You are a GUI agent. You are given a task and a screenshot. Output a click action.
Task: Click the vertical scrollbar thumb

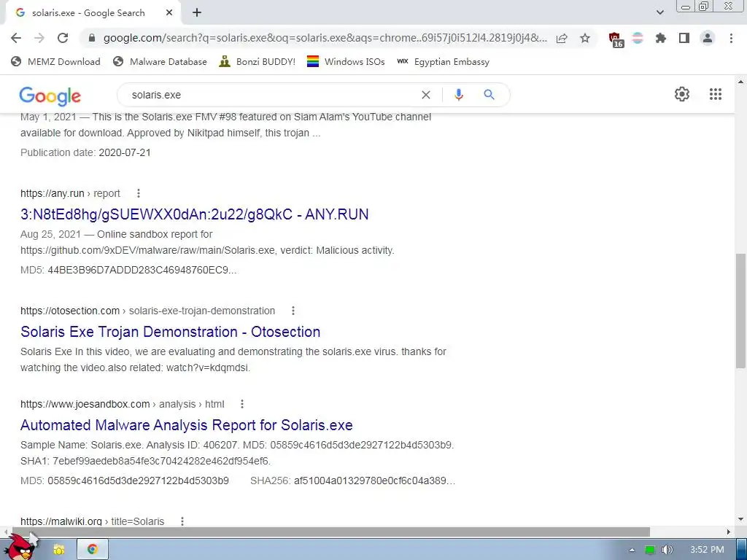click(x=741, y=311)
